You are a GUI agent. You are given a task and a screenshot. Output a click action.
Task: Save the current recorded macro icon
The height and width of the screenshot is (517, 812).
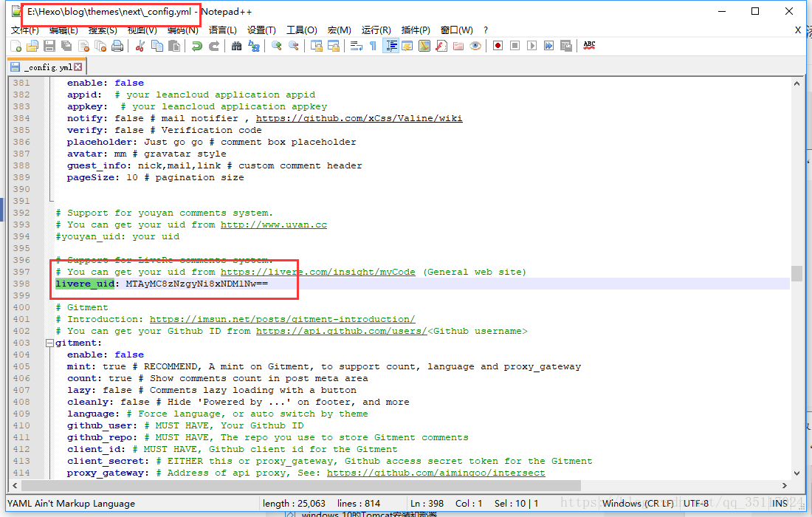pyautogui.click(x=566, y=46)
